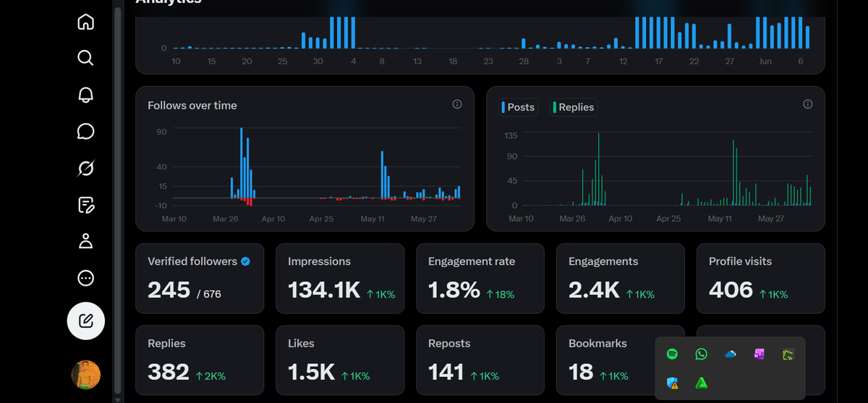Click the '382' replies value
The image size is (868, 403).
[x=169, y=372]
